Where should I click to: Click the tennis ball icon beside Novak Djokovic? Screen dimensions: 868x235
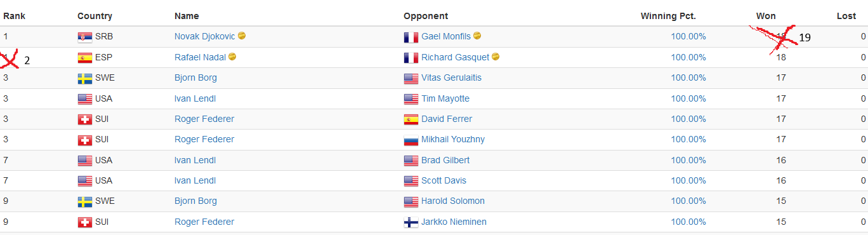pyautogui.click(x=242, y=36)
